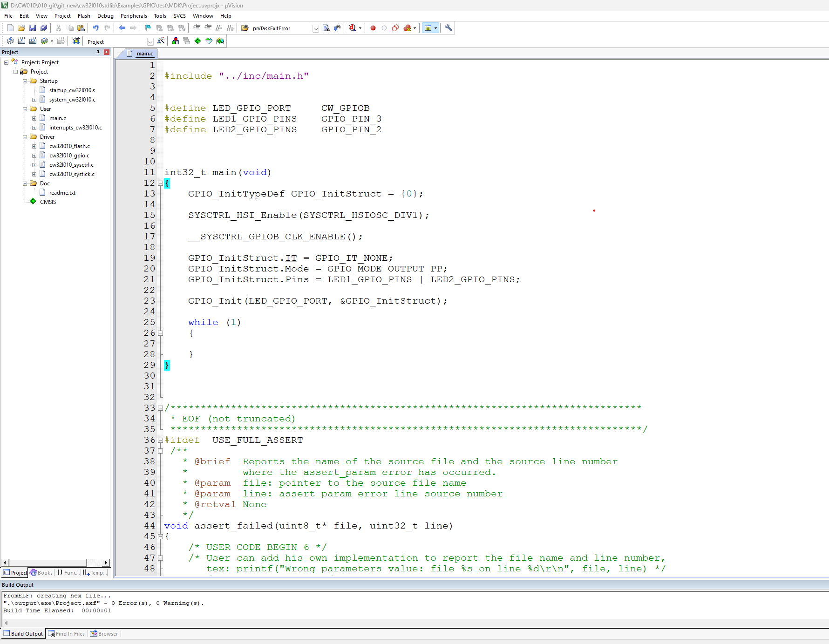Start debug session icon
The height and width of the screenshot is (644, 829).
[x=353, y=28]
